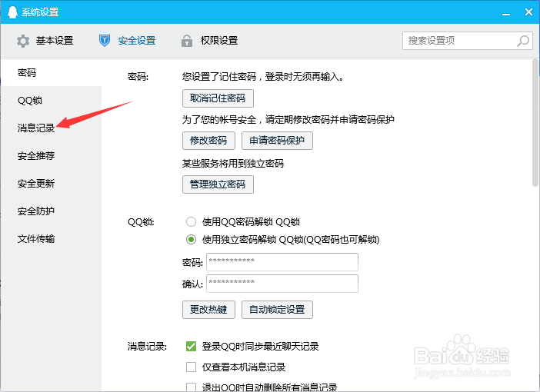Open the 基本设置 tab
Viewport: 540px width, 392px height.
point(45,41)
